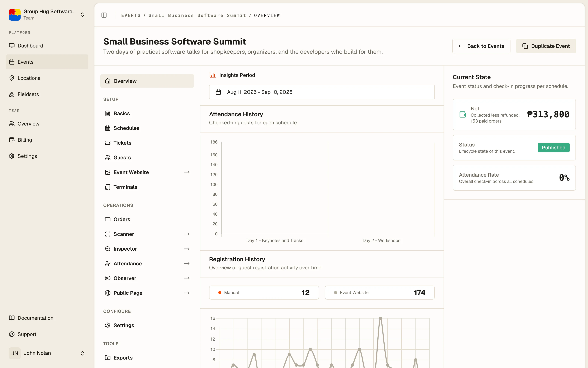Open Basics document icon
The width and height of the screenshot is (588, 368).
(108, 113)
